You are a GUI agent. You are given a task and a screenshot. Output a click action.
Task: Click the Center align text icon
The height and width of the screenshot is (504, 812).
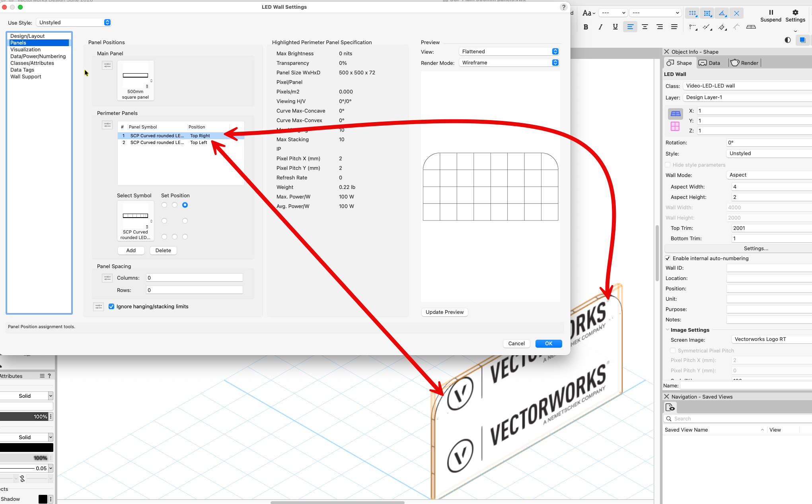(645, 27)
